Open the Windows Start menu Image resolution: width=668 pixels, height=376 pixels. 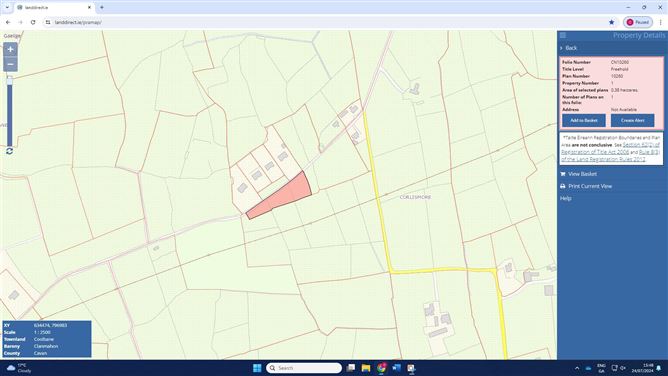tap(257, 368)
